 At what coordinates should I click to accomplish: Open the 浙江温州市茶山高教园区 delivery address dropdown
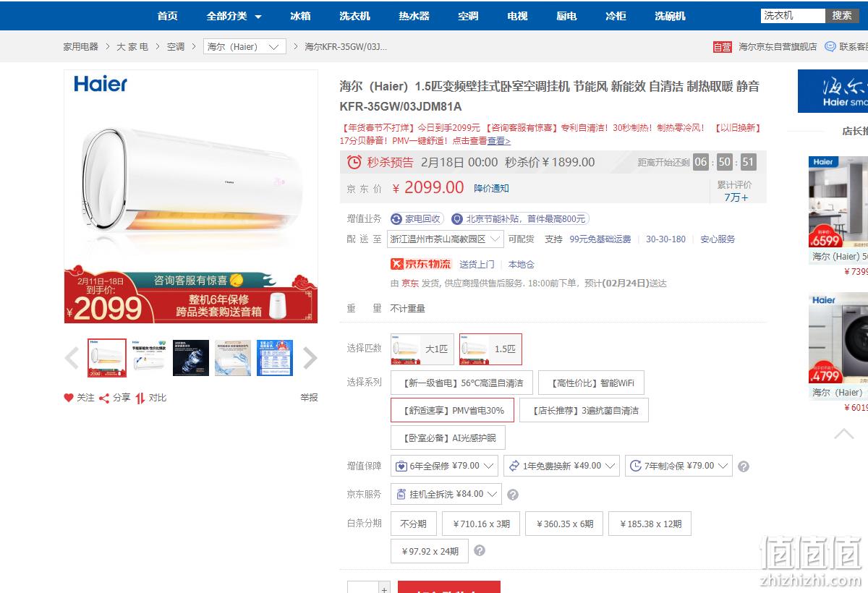pos(446,239)
